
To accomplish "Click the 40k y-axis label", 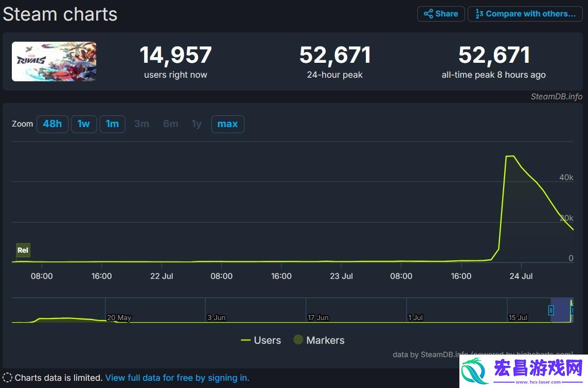I will [566, 178].
